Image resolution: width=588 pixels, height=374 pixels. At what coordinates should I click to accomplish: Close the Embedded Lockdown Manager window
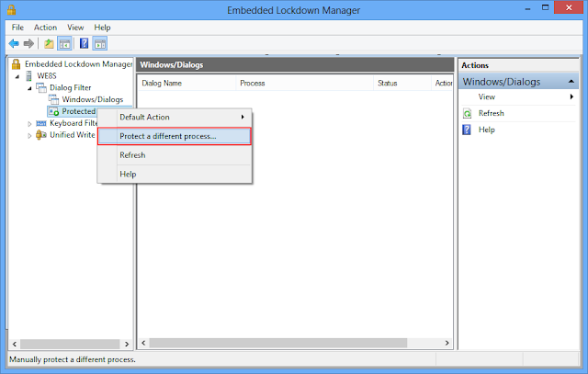click(x=569, y=8)
